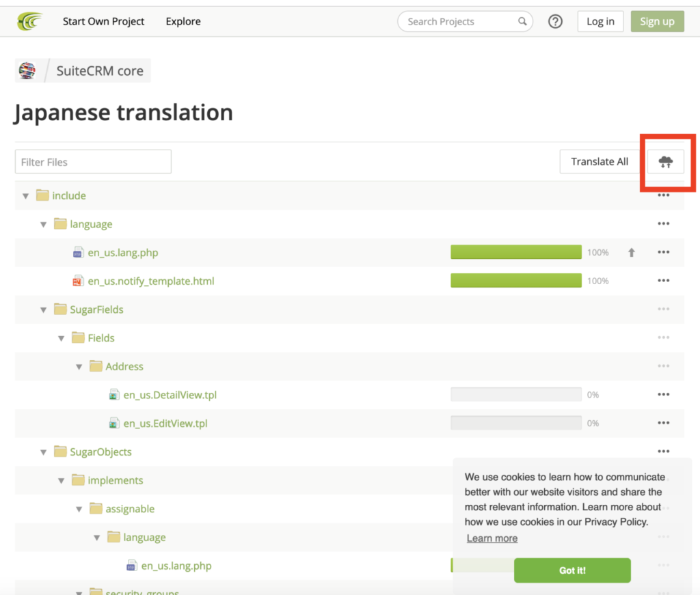Image resolution: width=700 pixels, height=595 pixels.
Task: Click the SugarFields folder icon
Action: [x=60, y=309]
